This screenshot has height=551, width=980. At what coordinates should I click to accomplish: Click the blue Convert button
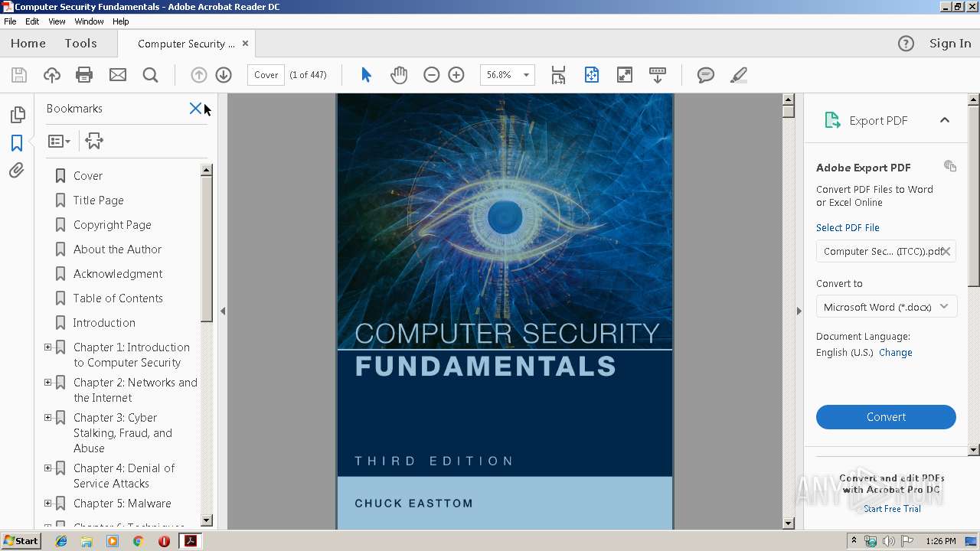click(886, 417)
